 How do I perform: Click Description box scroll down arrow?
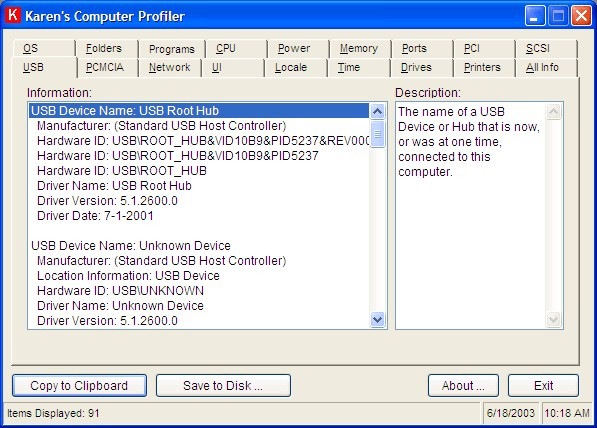pos(554,319)
